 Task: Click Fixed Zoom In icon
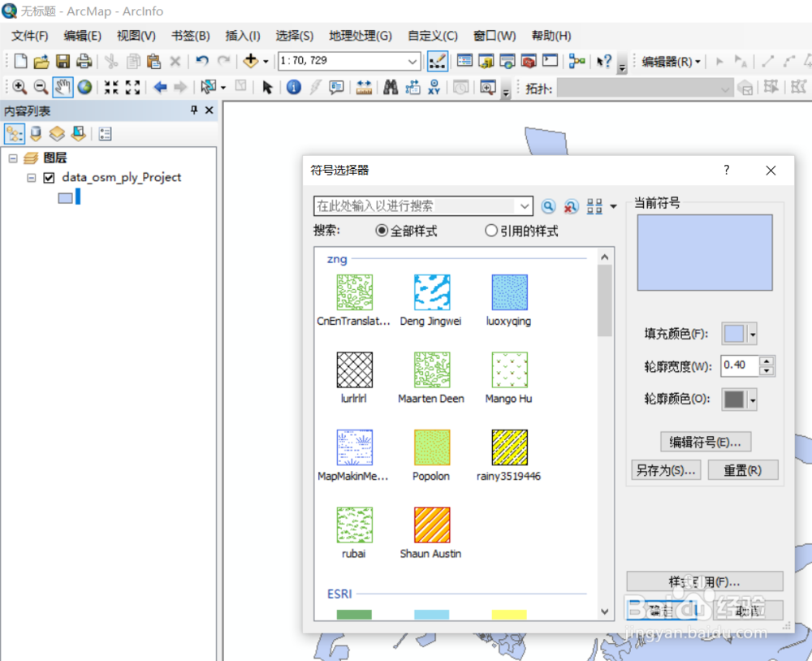coord(111,87)
